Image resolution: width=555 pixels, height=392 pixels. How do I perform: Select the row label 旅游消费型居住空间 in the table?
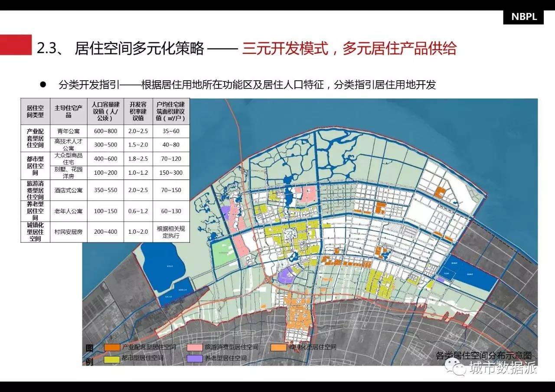click(35, 190)
